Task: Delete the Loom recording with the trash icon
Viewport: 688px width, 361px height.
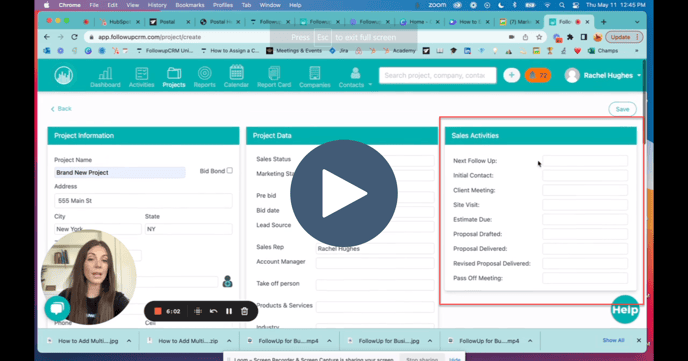Action: pyautogui.click(x=244, y=311)
